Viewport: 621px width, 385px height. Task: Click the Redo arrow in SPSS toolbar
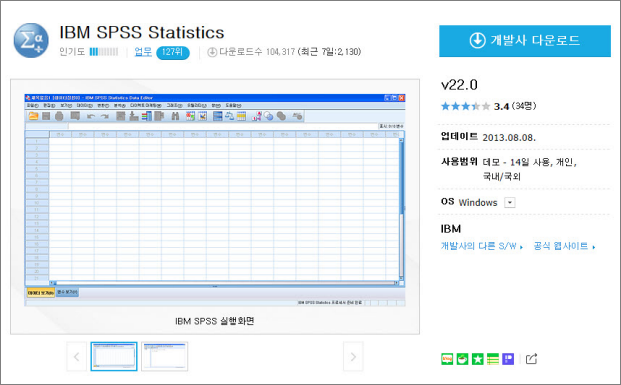pyautogui.click(x=105, y=116)
